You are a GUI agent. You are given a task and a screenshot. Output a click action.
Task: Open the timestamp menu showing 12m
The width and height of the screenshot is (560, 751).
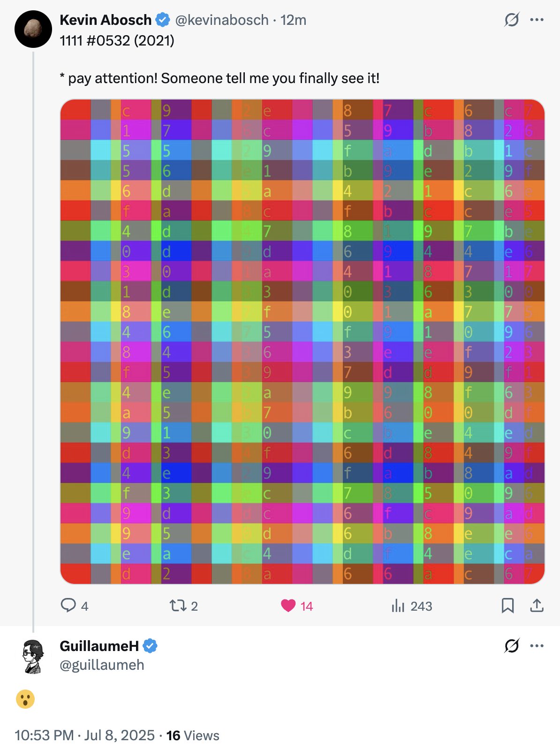293,20
